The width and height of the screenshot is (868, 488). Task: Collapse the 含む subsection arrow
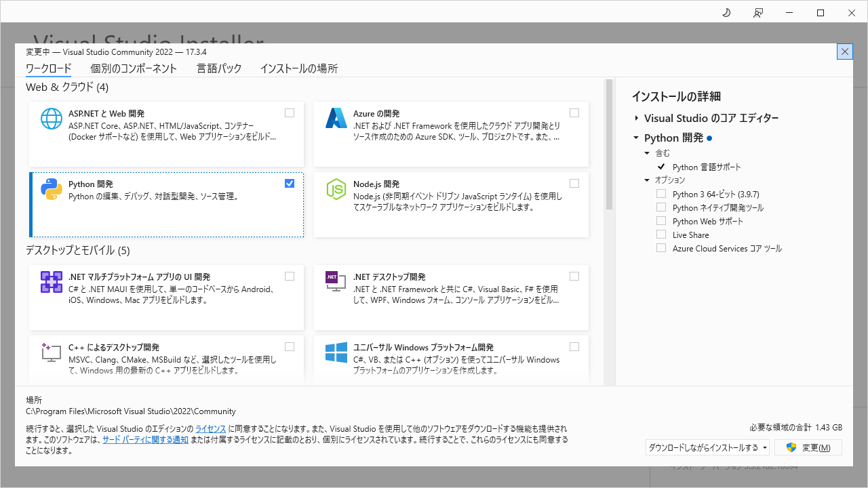[647, 153]
